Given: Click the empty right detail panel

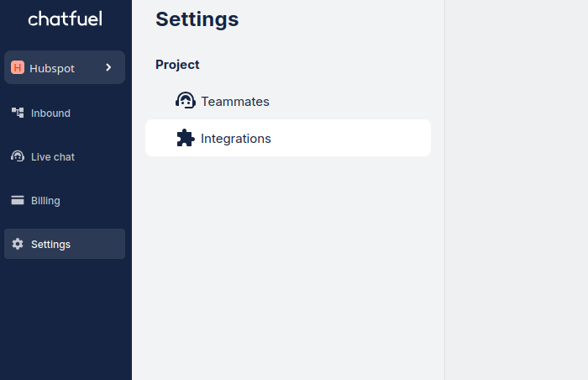Looking at the screenshot, I should tap(516, 190).
